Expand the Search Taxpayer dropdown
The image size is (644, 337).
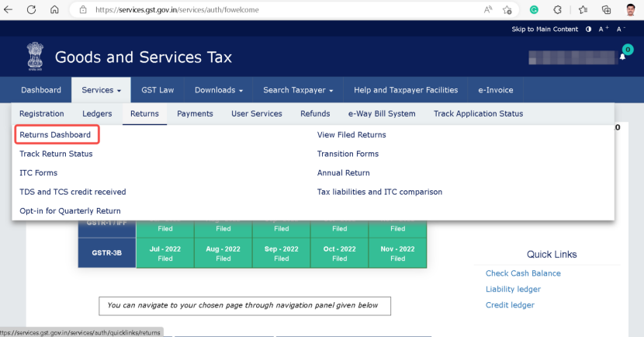click(297, 90)
